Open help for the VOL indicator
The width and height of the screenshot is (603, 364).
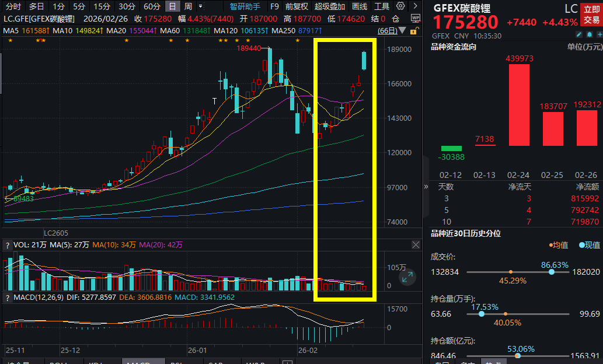pyautogui.click(x=8, y=245)
